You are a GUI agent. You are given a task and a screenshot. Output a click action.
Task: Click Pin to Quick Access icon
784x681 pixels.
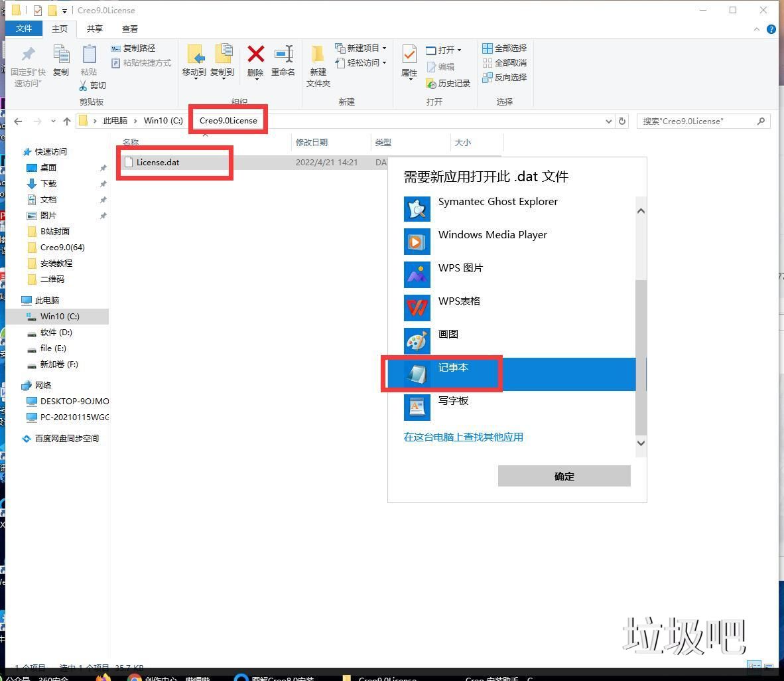point(28,55)
